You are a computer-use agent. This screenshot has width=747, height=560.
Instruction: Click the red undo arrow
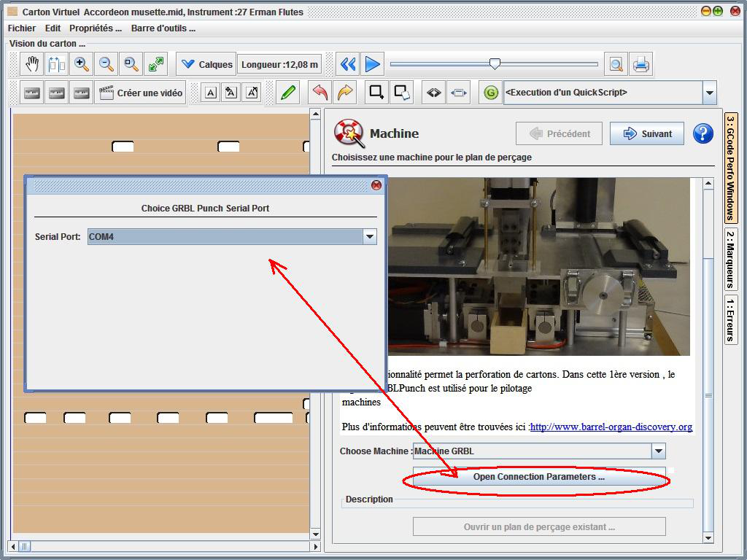[320, 93]
